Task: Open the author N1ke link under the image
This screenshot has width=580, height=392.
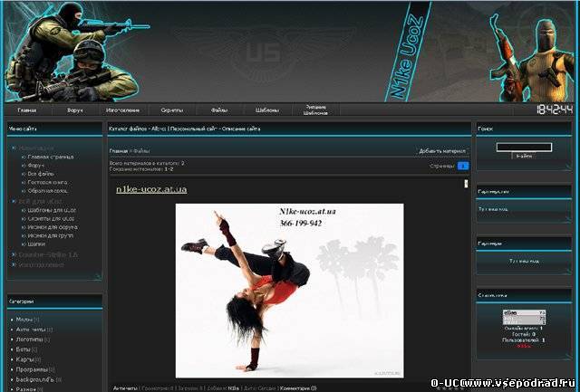Action: (234, 388)
